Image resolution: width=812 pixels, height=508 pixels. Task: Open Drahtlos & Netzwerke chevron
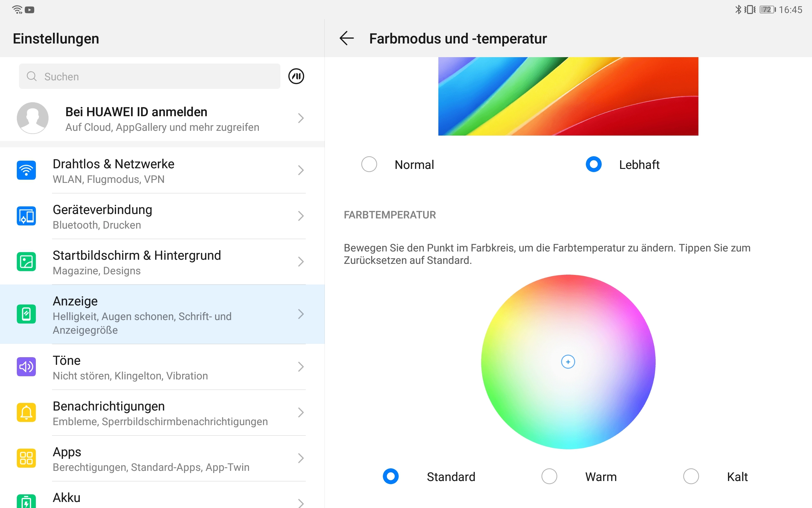click(x=301, y=170)
